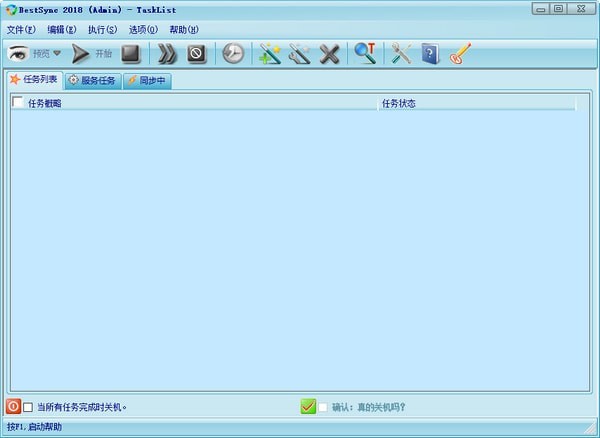This screenshot has width=600, height=438.
Task: Open the 执行(S) menu
Action: tap(102, 30)
